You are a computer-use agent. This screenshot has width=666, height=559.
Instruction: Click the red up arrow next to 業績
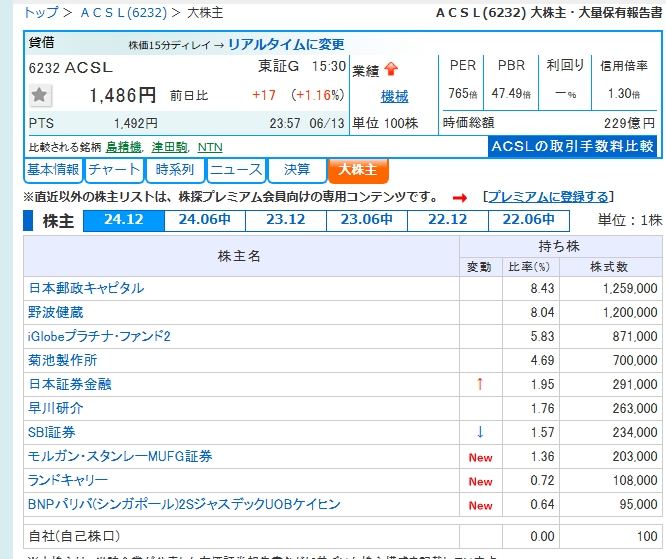[x=390, y=69]
